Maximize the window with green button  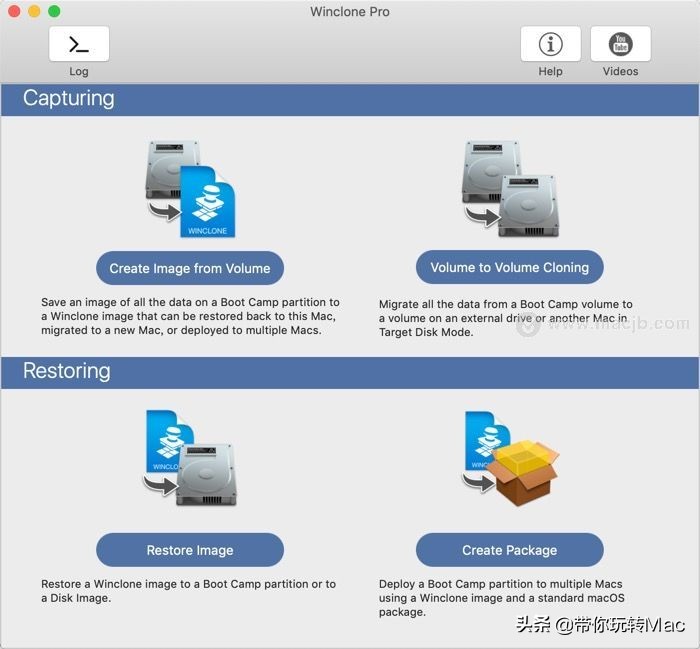pos(54,11)
